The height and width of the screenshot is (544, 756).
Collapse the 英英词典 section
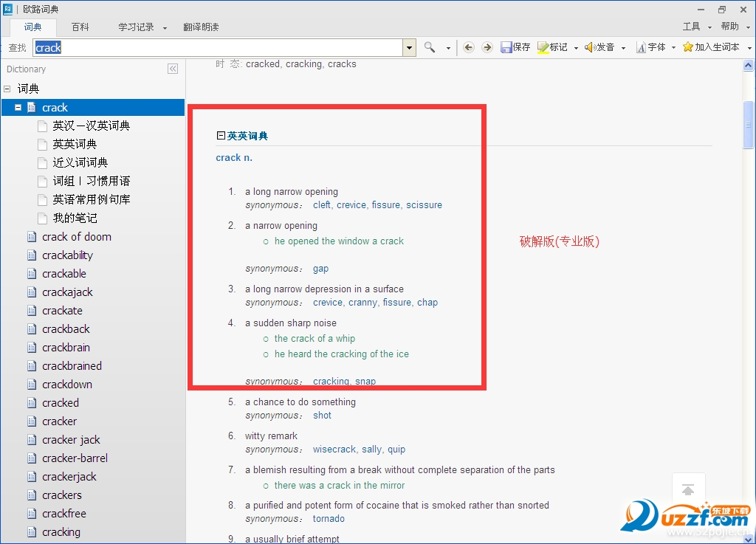coord(221,136)
